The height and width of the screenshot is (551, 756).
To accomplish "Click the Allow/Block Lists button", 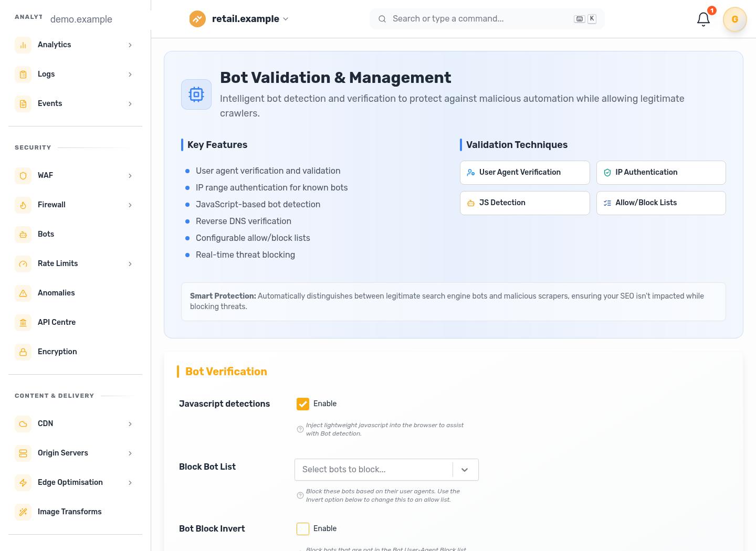I will [661, 203].
